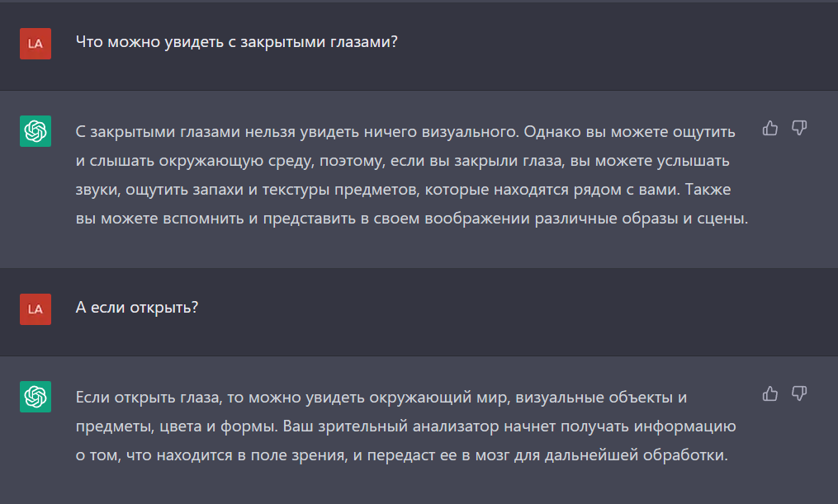Select the LA user avatar on the first question
This screenshot has height=504, width=838.
pos(35,44)
